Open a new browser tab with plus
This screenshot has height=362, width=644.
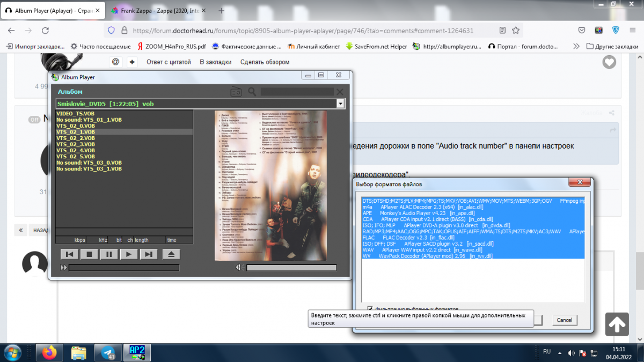pyautogui.click(x=222, y=11)
